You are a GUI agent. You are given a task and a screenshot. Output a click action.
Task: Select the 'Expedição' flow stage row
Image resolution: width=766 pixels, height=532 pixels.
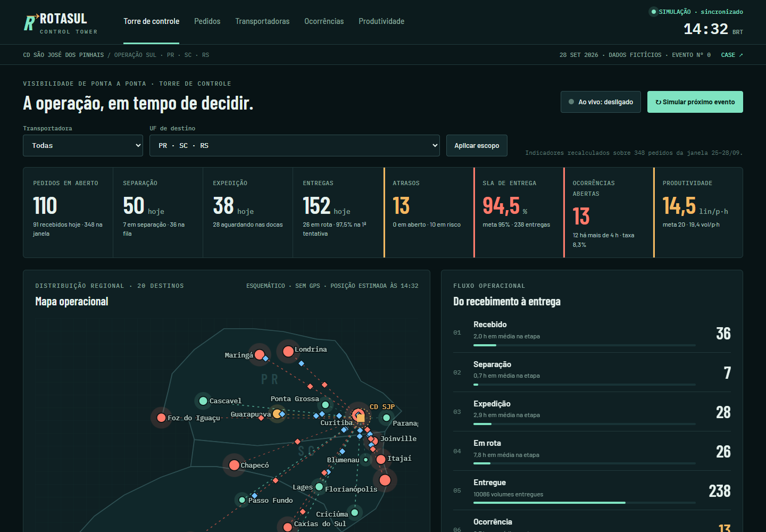592,412
